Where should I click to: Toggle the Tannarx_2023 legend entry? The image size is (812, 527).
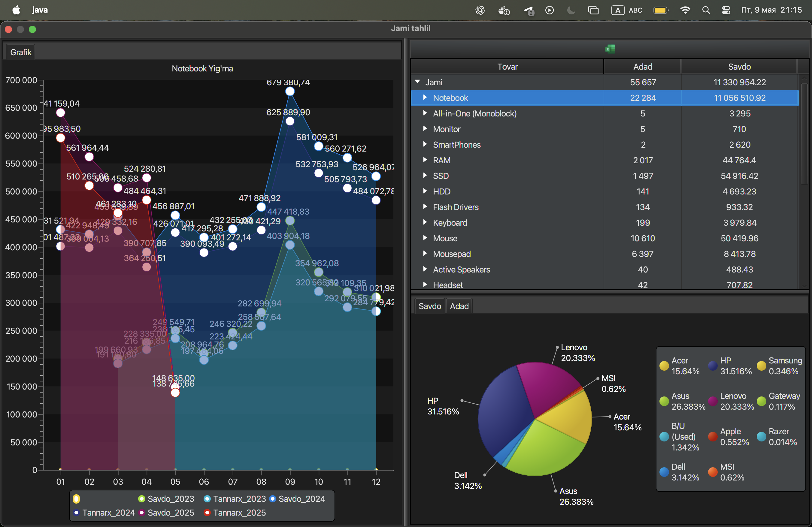point(235,499)
